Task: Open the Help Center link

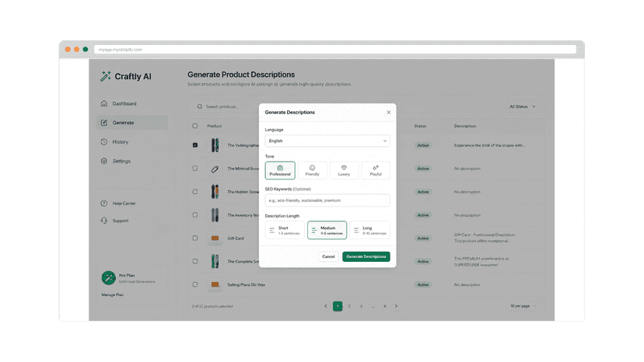Action: click(124, 204)
